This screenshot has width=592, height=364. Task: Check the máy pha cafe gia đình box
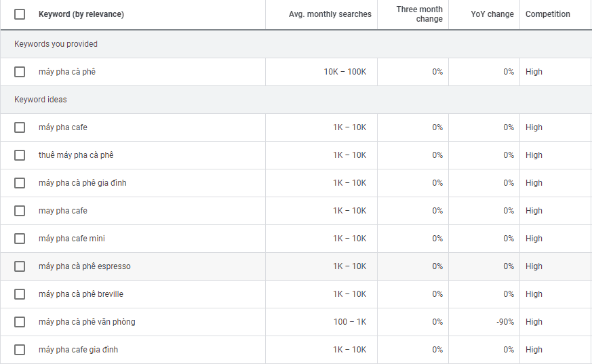(x=20, y=350)
